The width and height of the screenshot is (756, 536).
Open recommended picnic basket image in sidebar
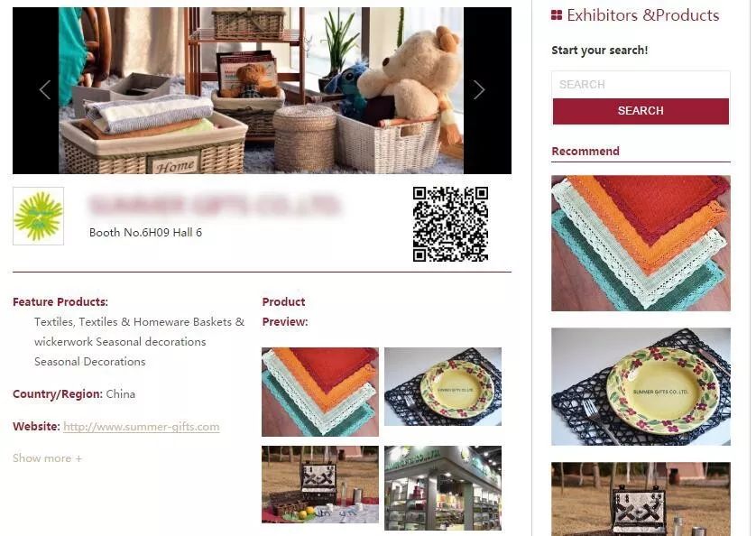(641, 499)
